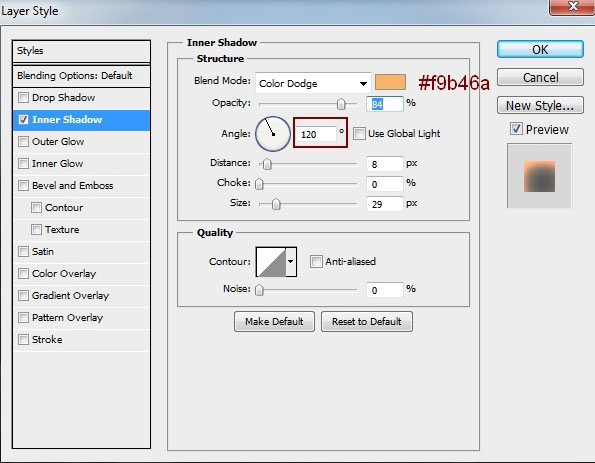This screenshot has width=595, height=463.
Task: Open the Blend Mode dropdown
Action: [x=313, y=83]
